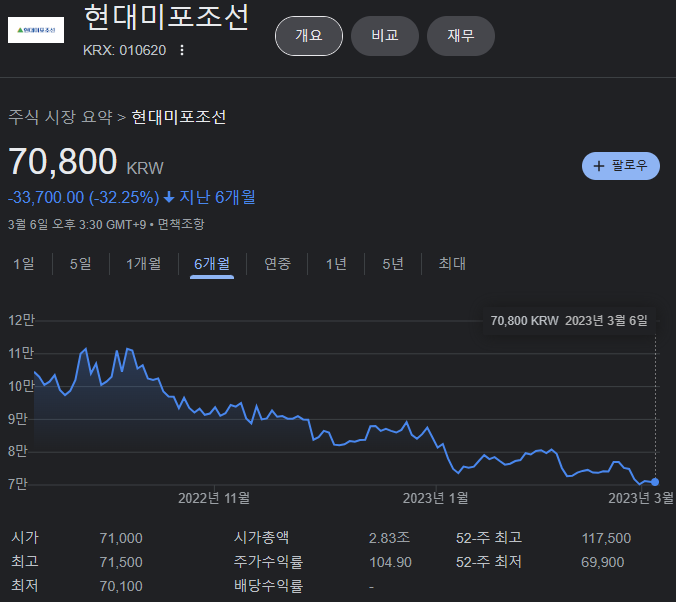Click the 팔로우 follow button
Image resolution: width=676 pixels, height=602 pixels.
(620, 166)
